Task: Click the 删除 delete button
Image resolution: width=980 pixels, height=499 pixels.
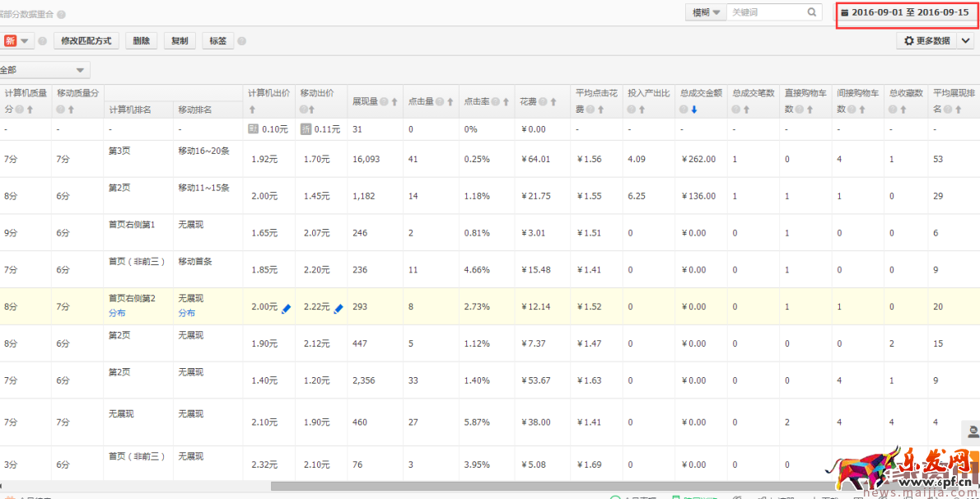Action: [x=141, y=40]
